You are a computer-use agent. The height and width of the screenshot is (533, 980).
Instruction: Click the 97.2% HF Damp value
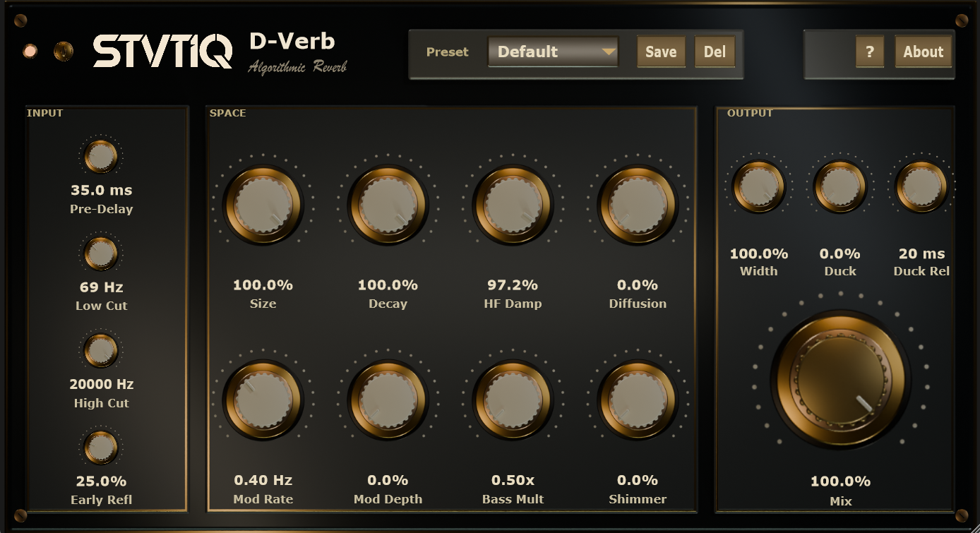513,285
